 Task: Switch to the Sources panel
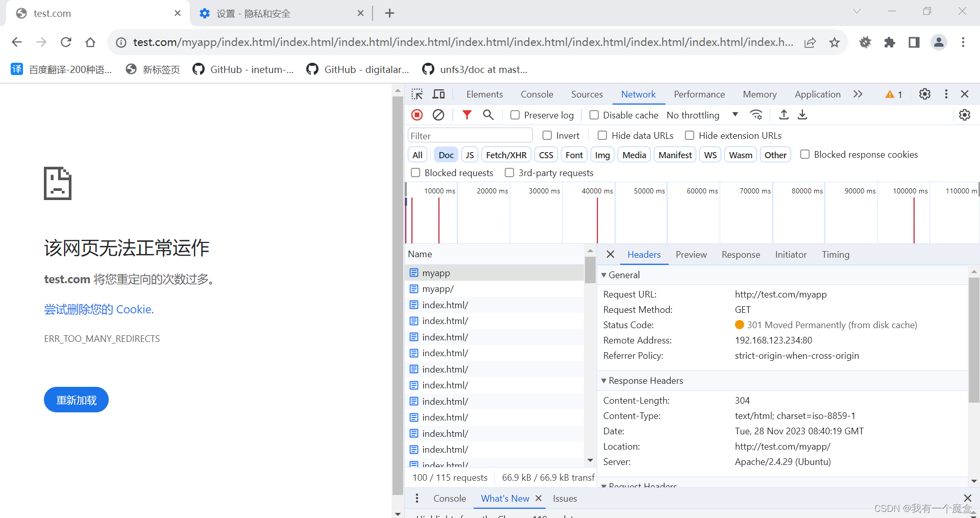click(x=587, y=94)
